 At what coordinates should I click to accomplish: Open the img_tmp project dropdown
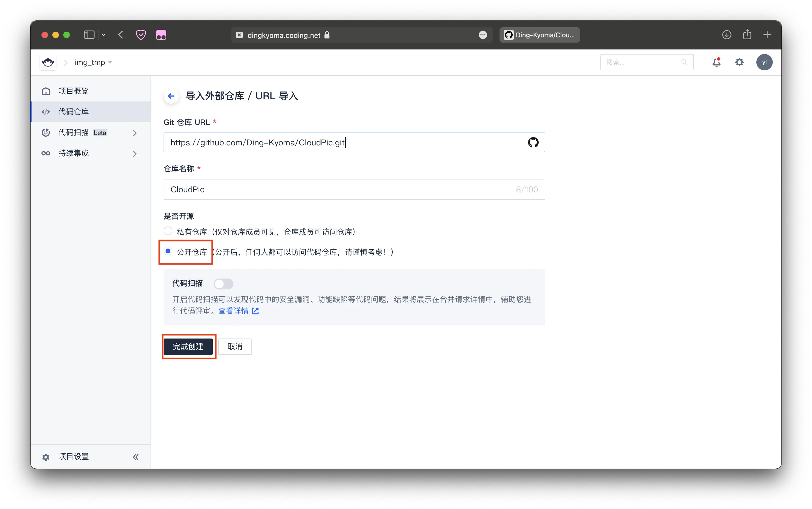click(x=93, y=63)
